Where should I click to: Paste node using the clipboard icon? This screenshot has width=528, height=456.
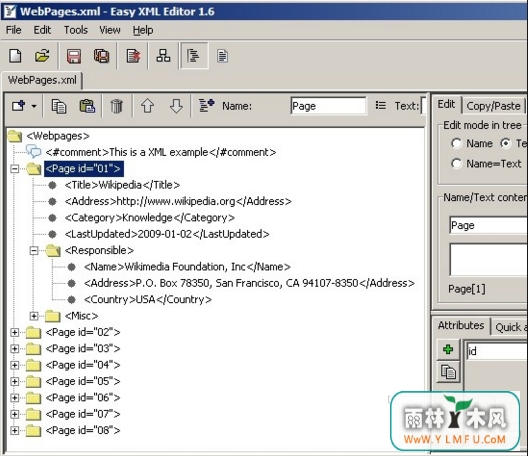87,106
